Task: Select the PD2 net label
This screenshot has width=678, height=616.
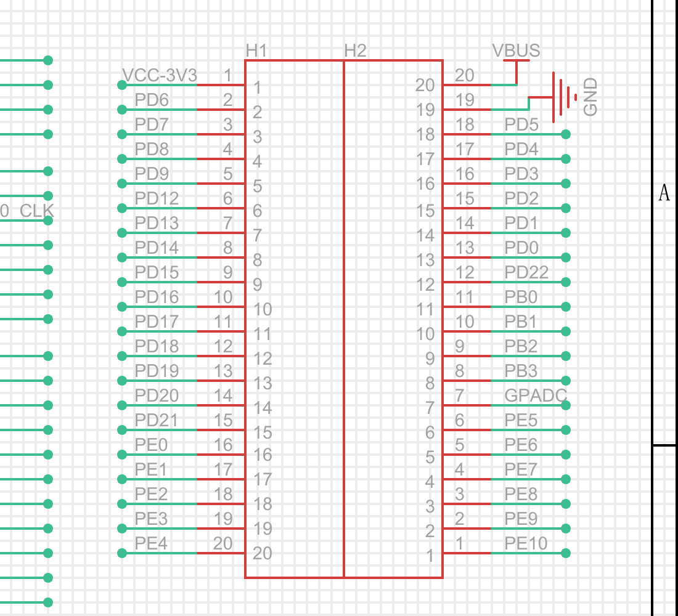Action: coord(521,198)
